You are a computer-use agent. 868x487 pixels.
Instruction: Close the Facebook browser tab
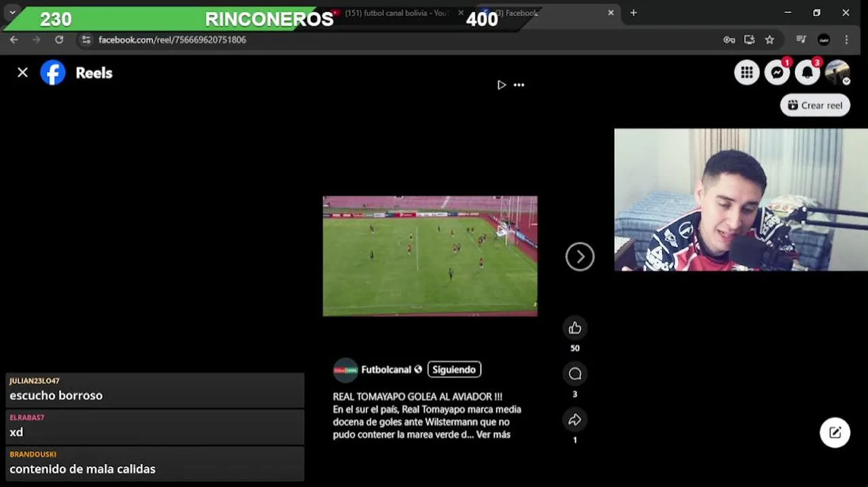(x=610, y=13)
